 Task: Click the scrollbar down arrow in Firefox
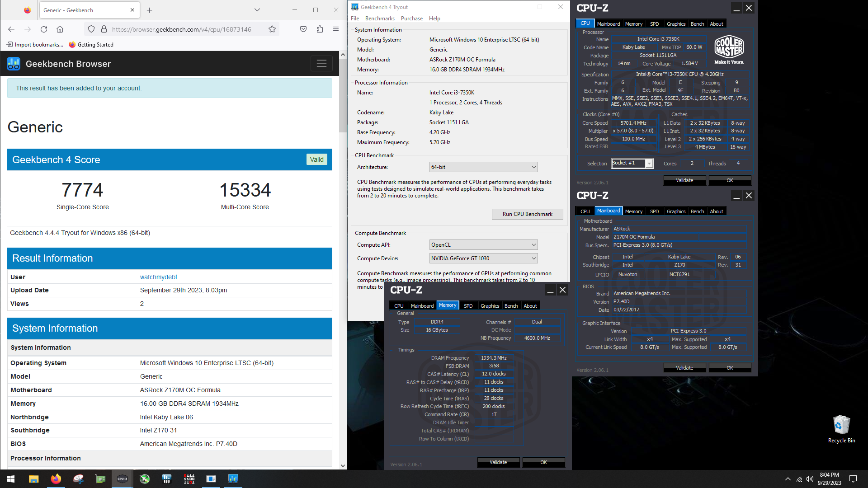(342, 465)
